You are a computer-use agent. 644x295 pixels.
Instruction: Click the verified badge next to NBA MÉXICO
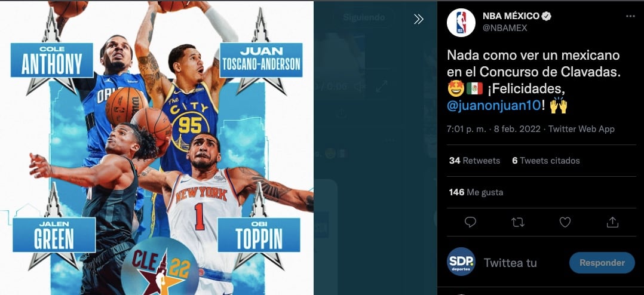pyautogui.click(x=547, y=16)
